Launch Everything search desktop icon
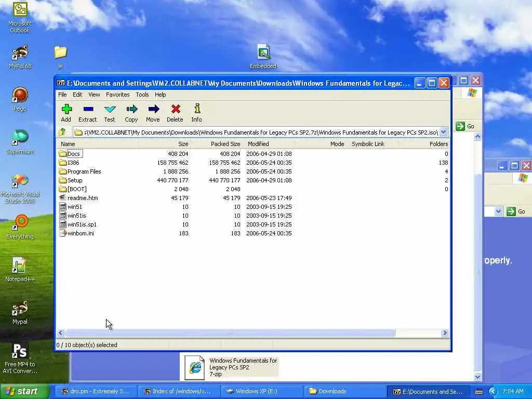The image size is (532, 399). (x=20, y=227)
